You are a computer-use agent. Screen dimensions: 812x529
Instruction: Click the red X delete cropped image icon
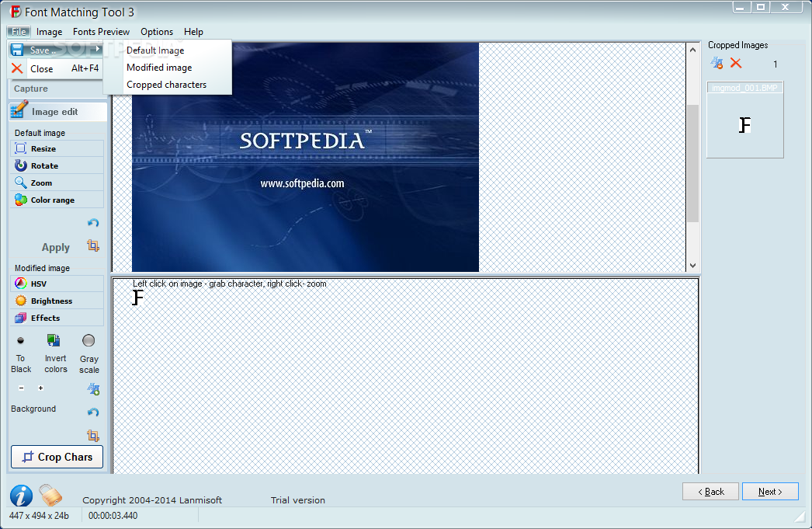(x=735, y=63)
